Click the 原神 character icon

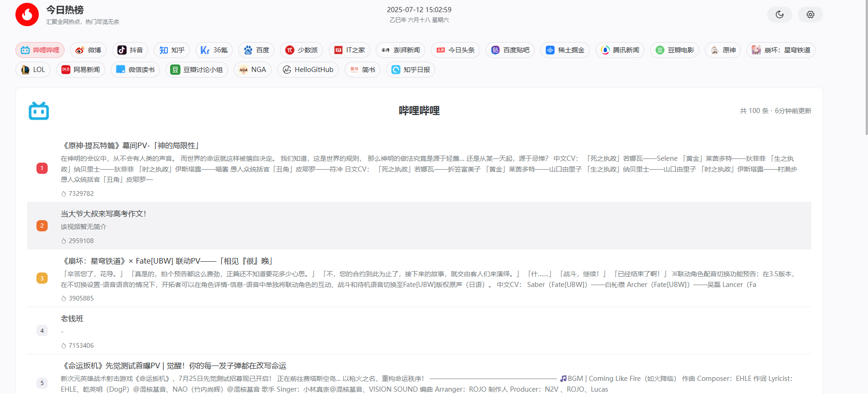pyautogui.click(x=715, y=50)
